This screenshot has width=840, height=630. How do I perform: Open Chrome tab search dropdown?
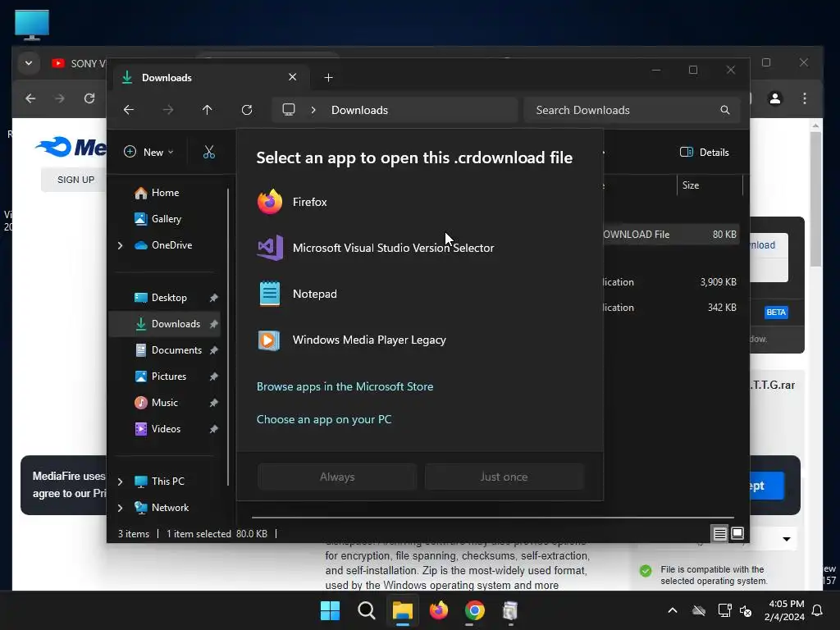(x=29, y=63)
